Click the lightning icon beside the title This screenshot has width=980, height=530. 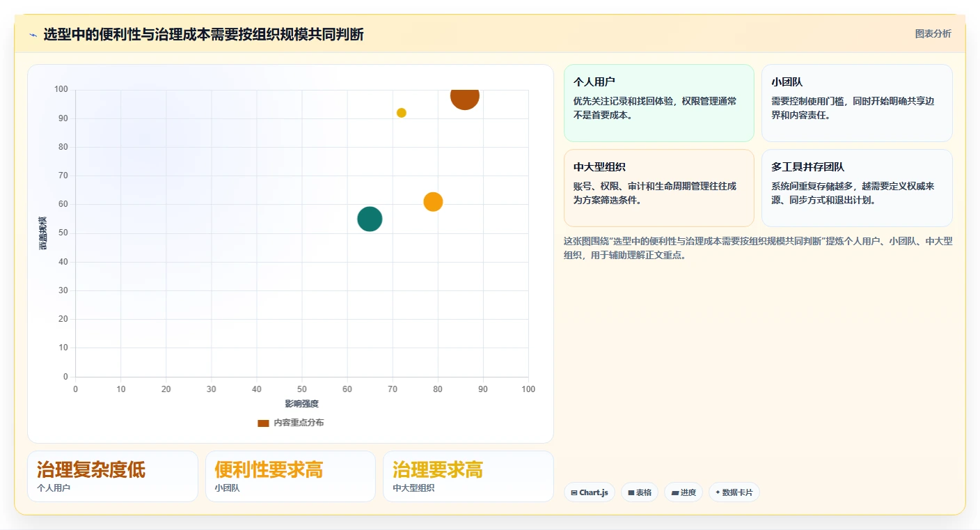pyautogui.click(x=33, y=35)
